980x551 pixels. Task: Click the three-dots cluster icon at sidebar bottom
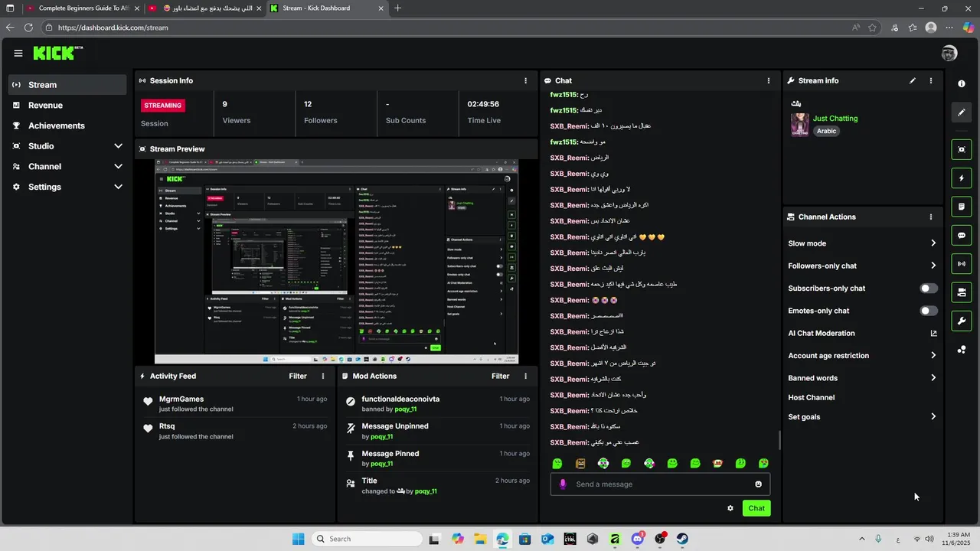(962, 350)
